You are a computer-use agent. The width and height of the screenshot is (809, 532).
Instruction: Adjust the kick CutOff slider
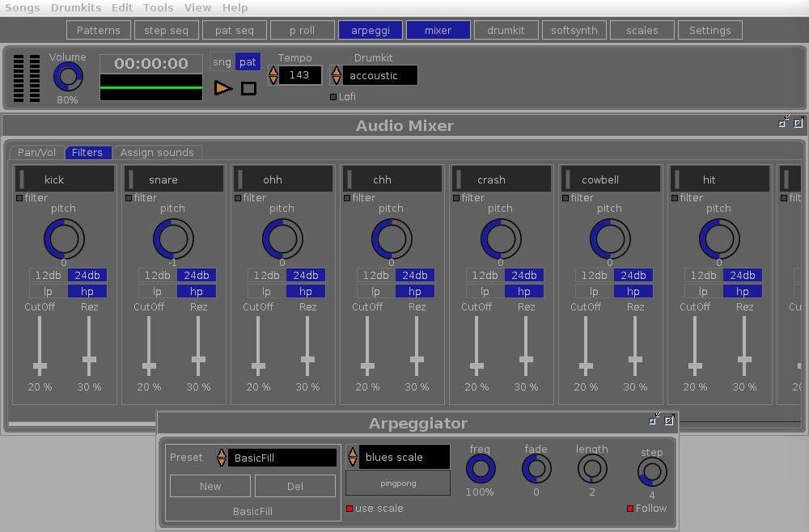40,346
